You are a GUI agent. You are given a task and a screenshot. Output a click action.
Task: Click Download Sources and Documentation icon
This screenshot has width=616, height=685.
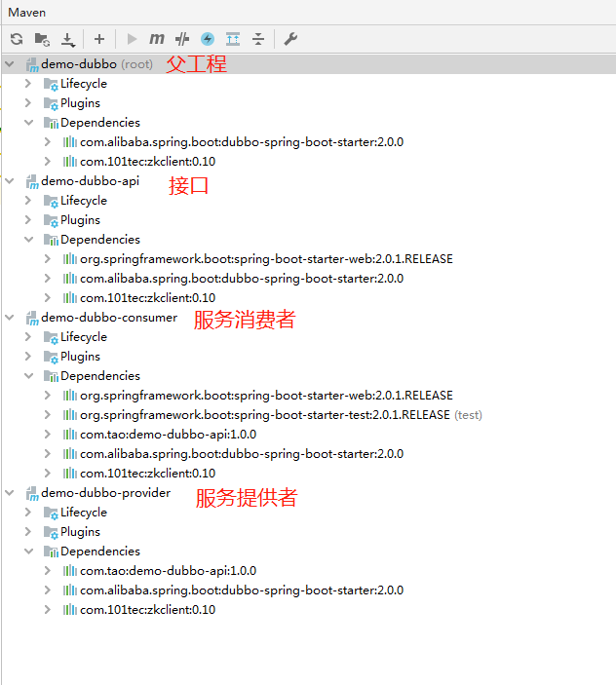click(x=68, y=39)
